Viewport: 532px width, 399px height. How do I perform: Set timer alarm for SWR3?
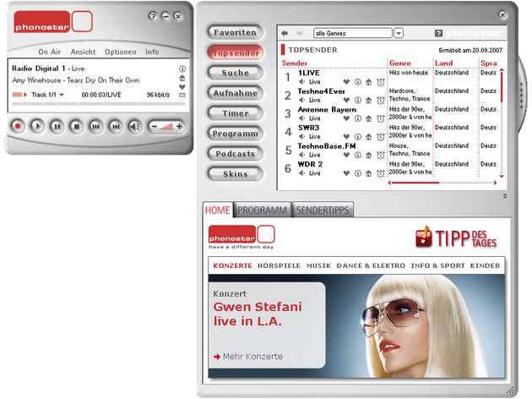point(380,137)
